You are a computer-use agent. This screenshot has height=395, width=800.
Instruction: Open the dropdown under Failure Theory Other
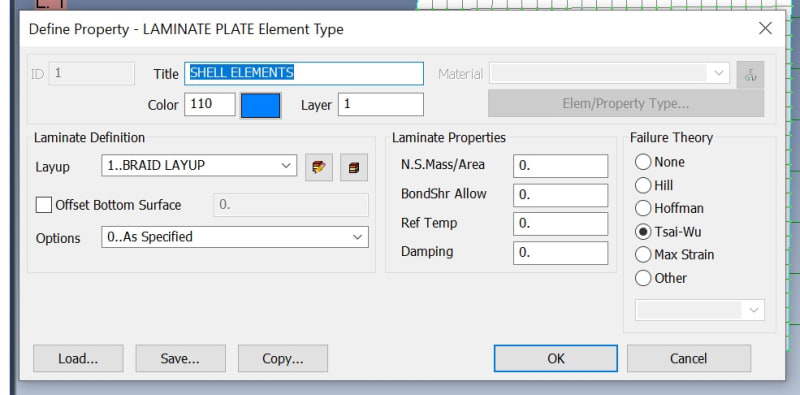(x=699, y=310)
